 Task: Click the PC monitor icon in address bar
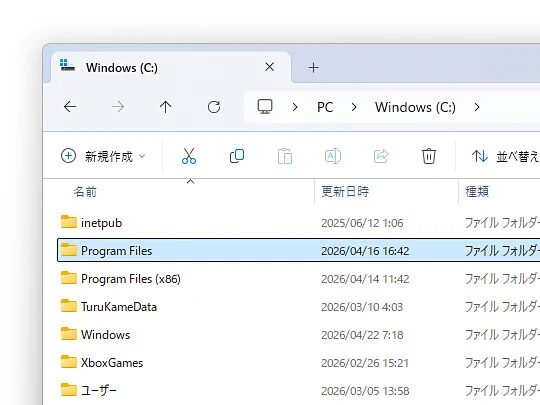[x=265, y=107]
